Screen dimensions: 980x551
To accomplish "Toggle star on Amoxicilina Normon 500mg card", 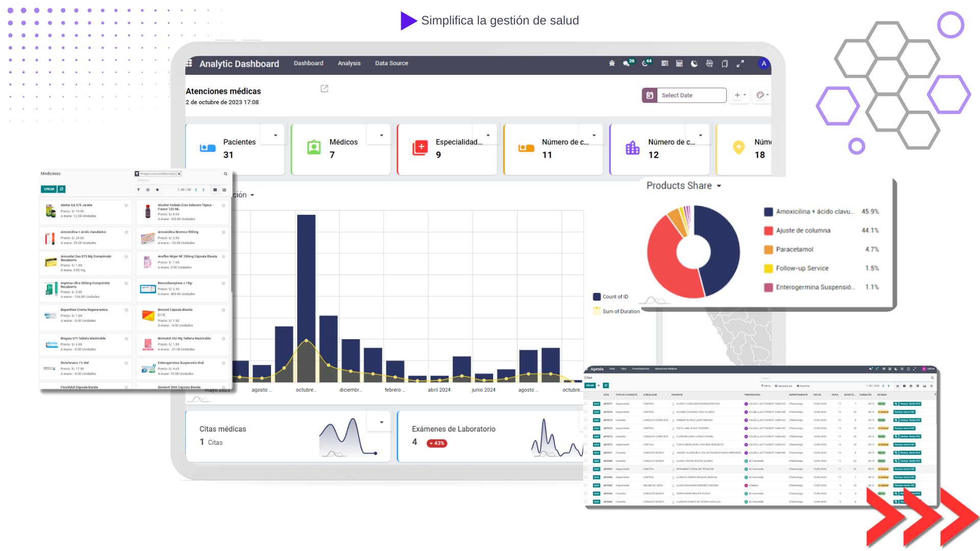I will 223,232.
